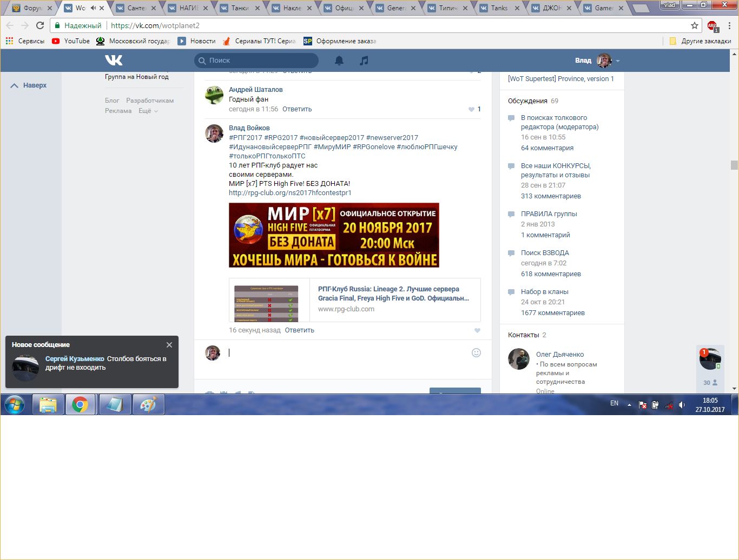Open the messenger chat icon with badge 1
Screen dimensions: 739x560
tap(710, 359)
